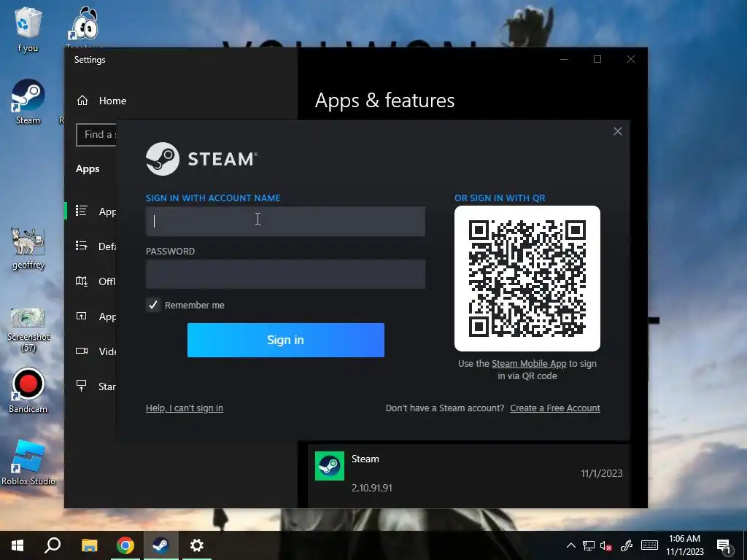Select Apps & features list icon in sidebar

point(82,211)
